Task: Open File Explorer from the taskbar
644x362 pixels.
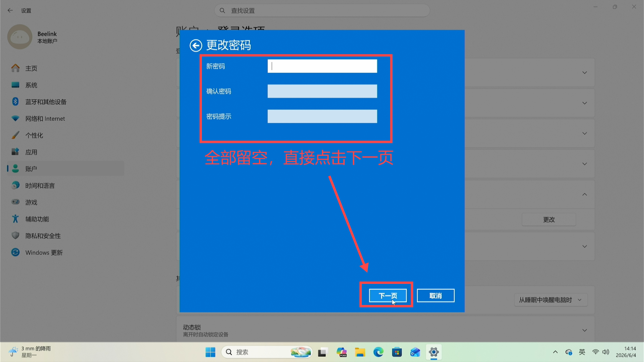Action: click(360, 352)
